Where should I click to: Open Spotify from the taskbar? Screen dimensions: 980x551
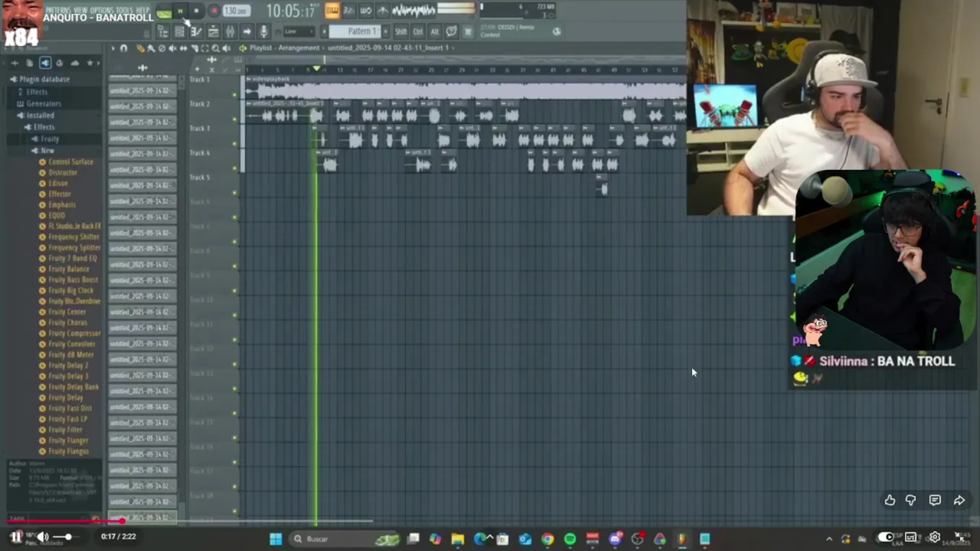[x=570, y=539]
